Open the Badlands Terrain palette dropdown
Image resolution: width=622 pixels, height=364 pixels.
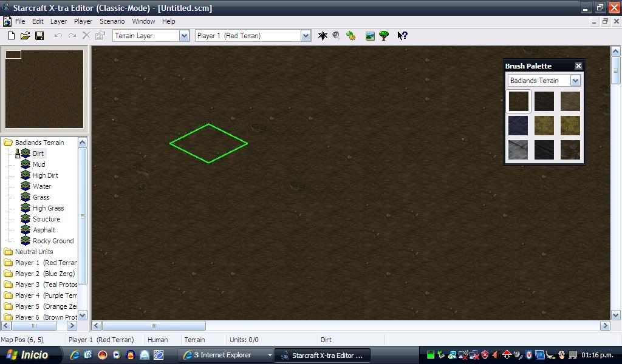coord(575,81)
